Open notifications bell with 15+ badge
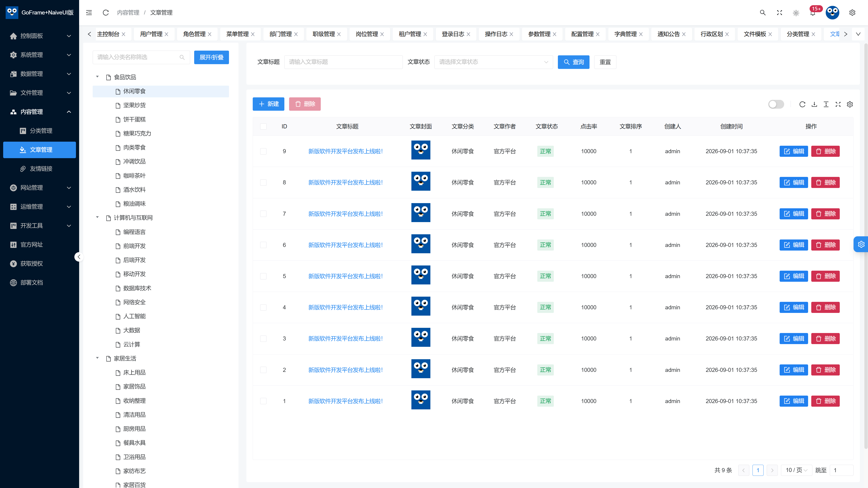This screenshot has width=868, height=488. [x=813, y=13]
